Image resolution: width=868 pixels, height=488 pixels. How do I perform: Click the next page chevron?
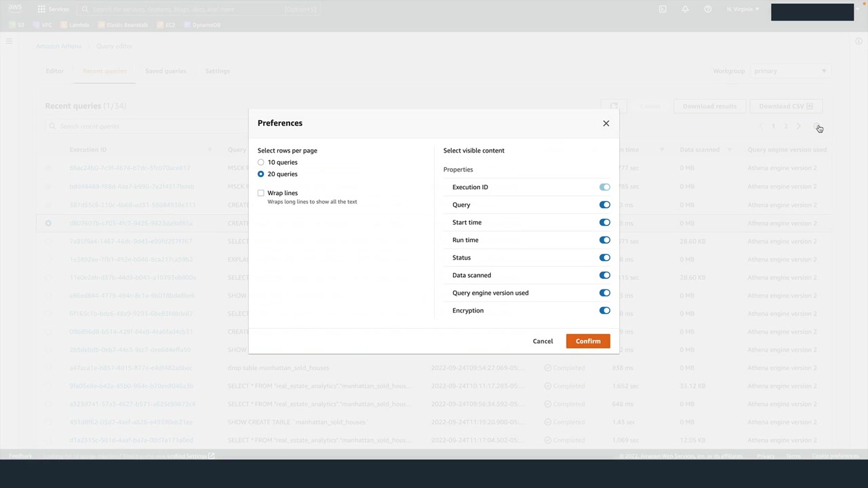(799, 127)
